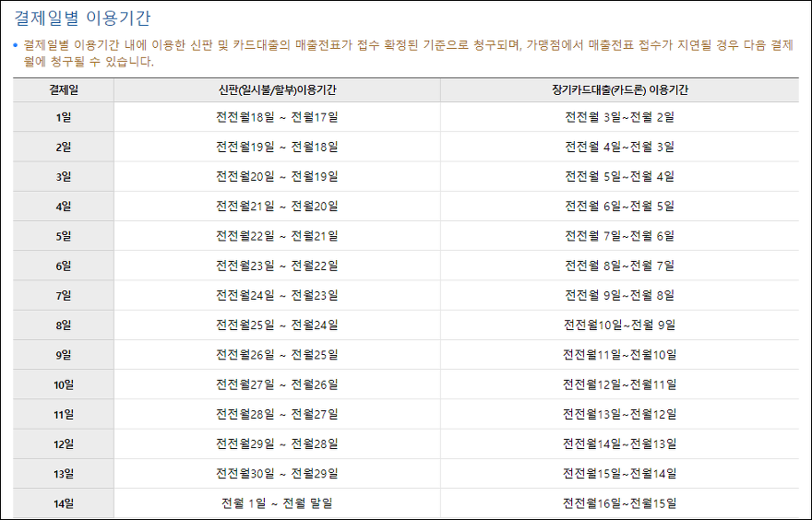Click the card loan cell '전전월13일~전월12일'
This screenshot has height=520, width=812.
tap(620, 415)
